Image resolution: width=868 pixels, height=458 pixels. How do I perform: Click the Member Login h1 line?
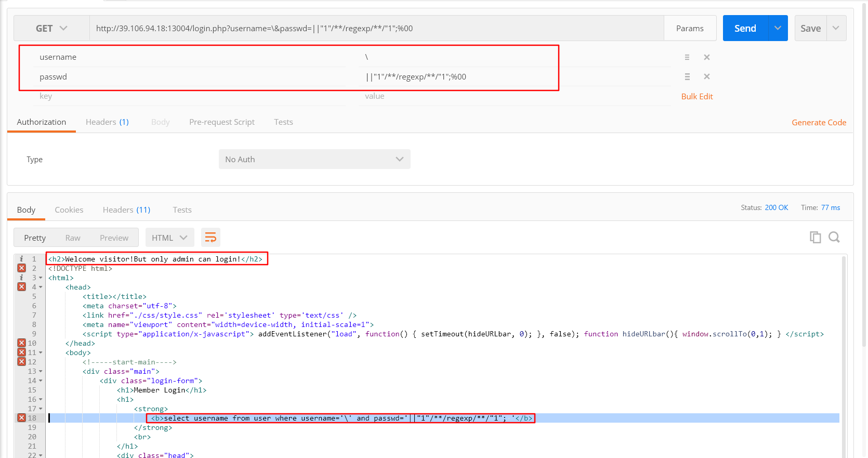tap(162, 390)
